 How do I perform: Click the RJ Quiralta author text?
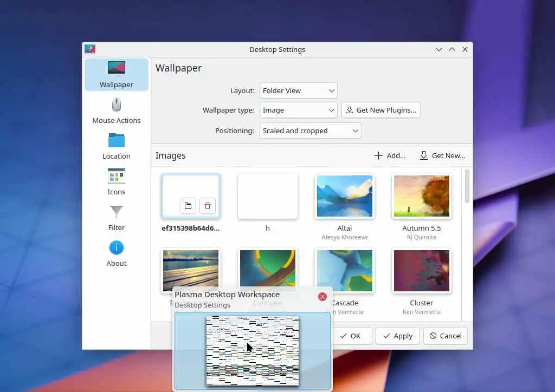point(422,237)
